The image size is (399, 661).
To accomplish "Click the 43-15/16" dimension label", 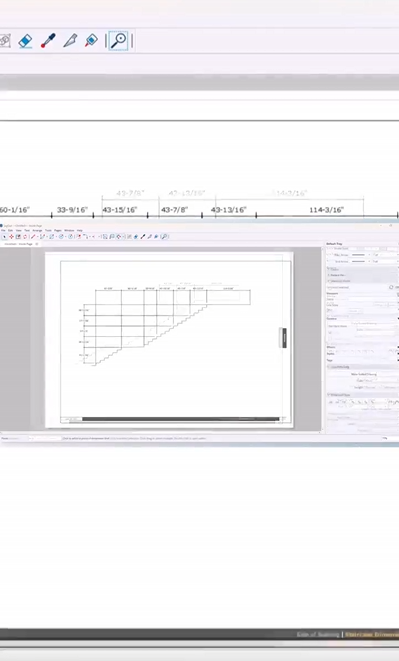I will click(120, 210).
